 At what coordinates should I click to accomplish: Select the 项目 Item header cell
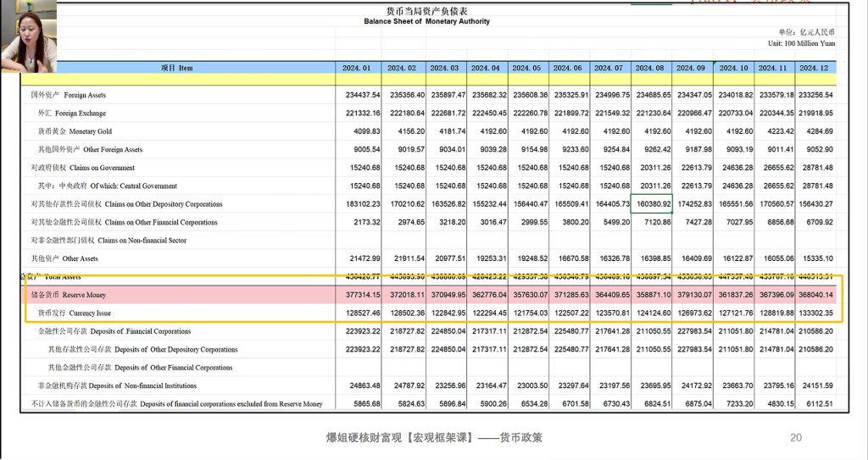click(177, 68)
